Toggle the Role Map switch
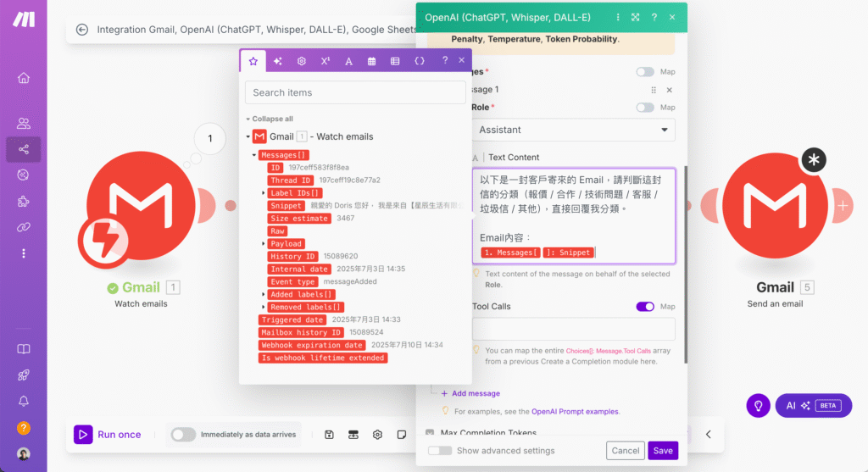Viewport: 868px width, 472px height. (645, 108)
